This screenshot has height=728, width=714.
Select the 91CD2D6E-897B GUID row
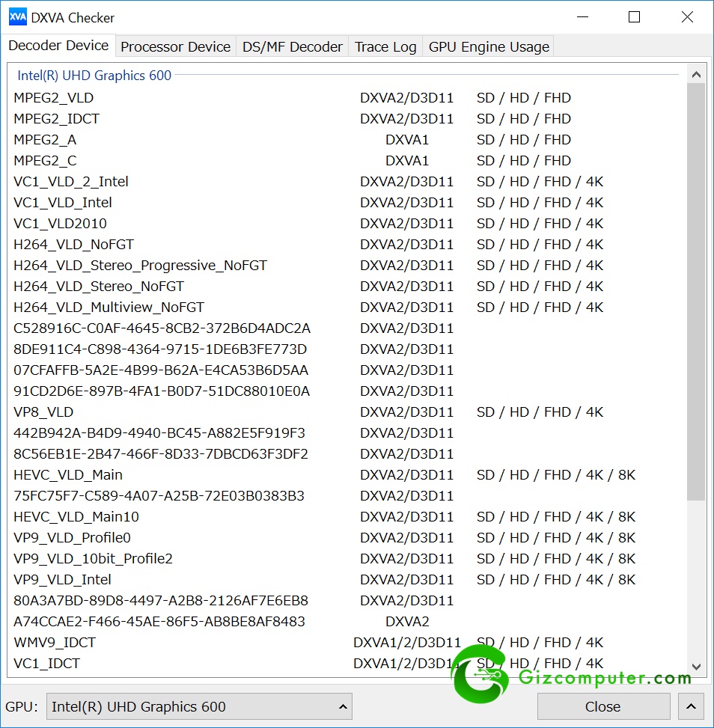346,391
